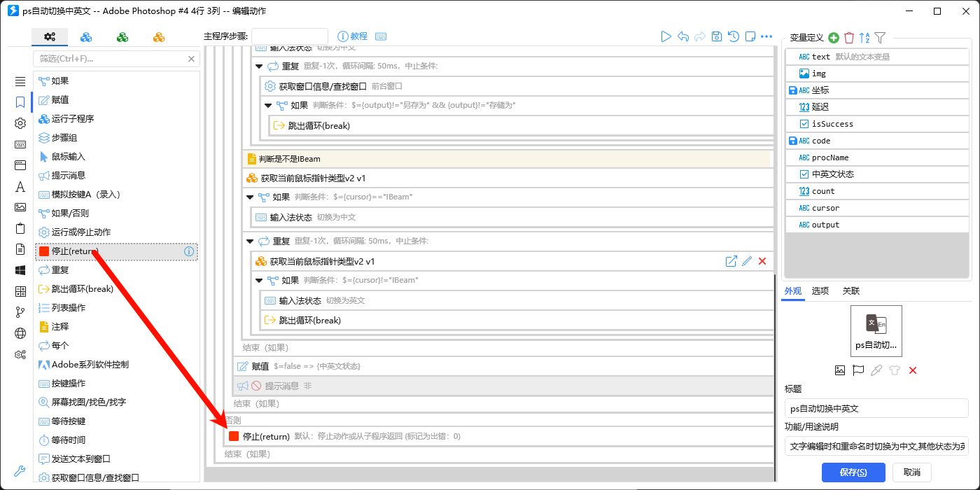The width and height of the screenshot is (980, 490).
Task: Select the 赋值 $=false step in workflow
Action: tap(504, 366)
